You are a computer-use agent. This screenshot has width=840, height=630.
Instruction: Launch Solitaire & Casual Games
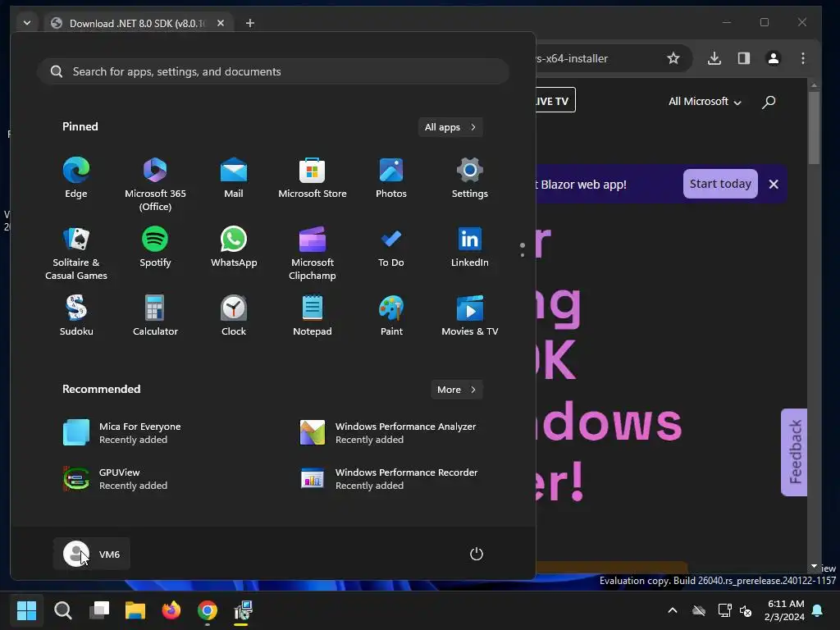tap(76, 253)
